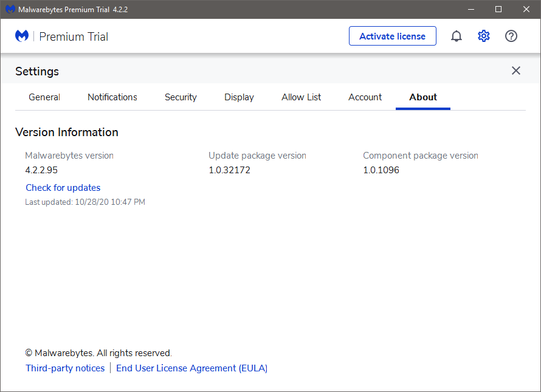Click the update package version 1.0.32172
Screen dimensions: 541x392
coord(229,170)
